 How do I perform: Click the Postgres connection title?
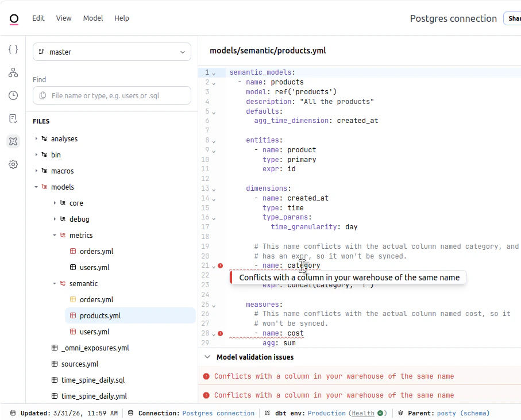[453, 18]
